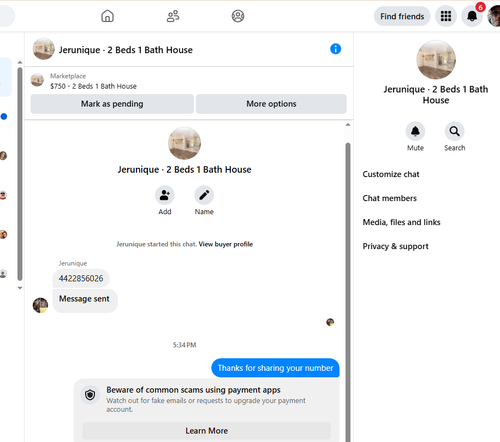Open Marketplace $750 listing thumbnail
500x442 pixels.
[x=37, y=80]
